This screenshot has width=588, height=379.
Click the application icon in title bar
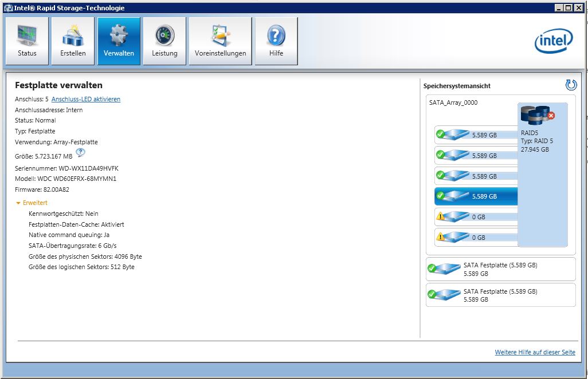pos(8,8)
